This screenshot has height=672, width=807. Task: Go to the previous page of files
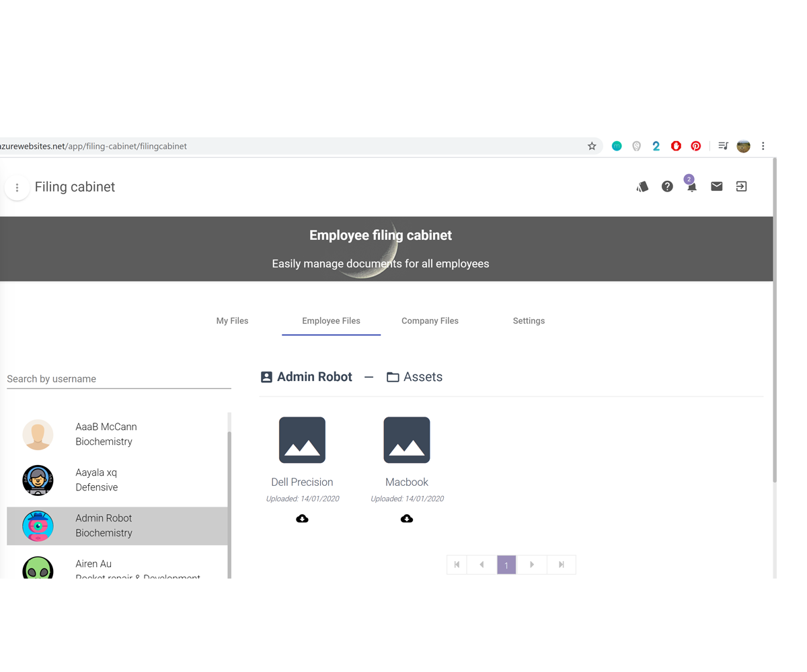482,564
